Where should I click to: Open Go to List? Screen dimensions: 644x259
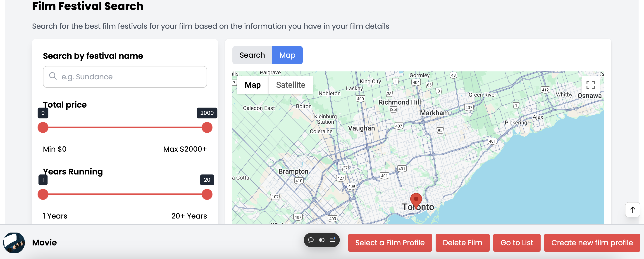[517, 243]
